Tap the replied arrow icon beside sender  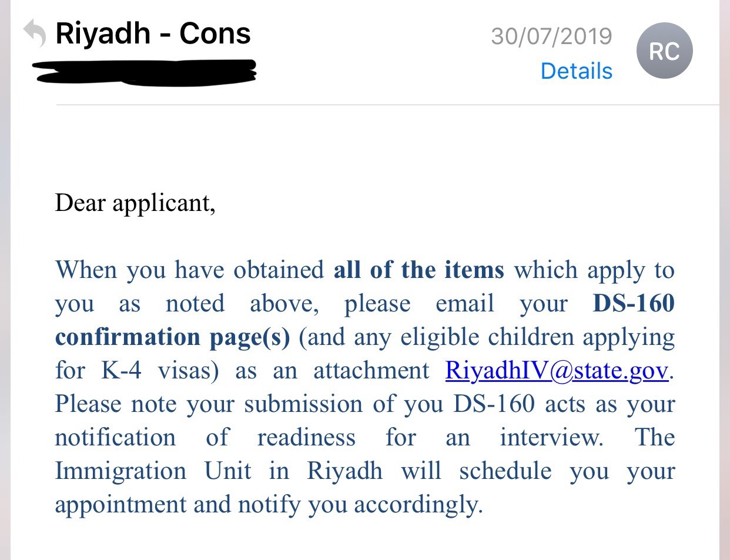[x=35, y=33]
